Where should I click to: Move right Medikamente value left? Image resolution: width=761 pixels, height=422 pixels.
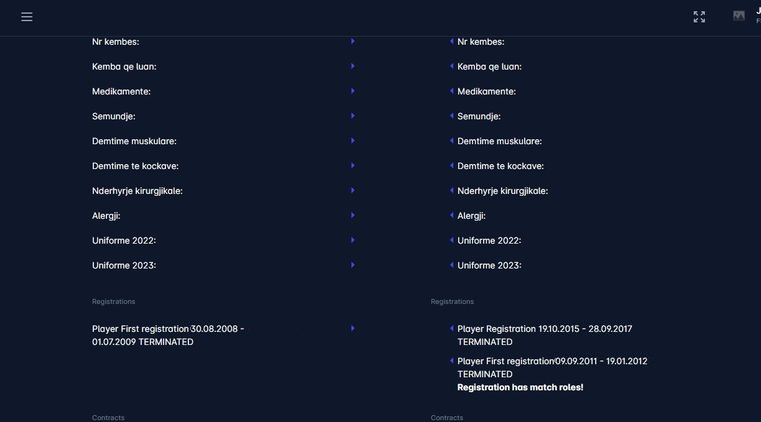tap(451, 91)
